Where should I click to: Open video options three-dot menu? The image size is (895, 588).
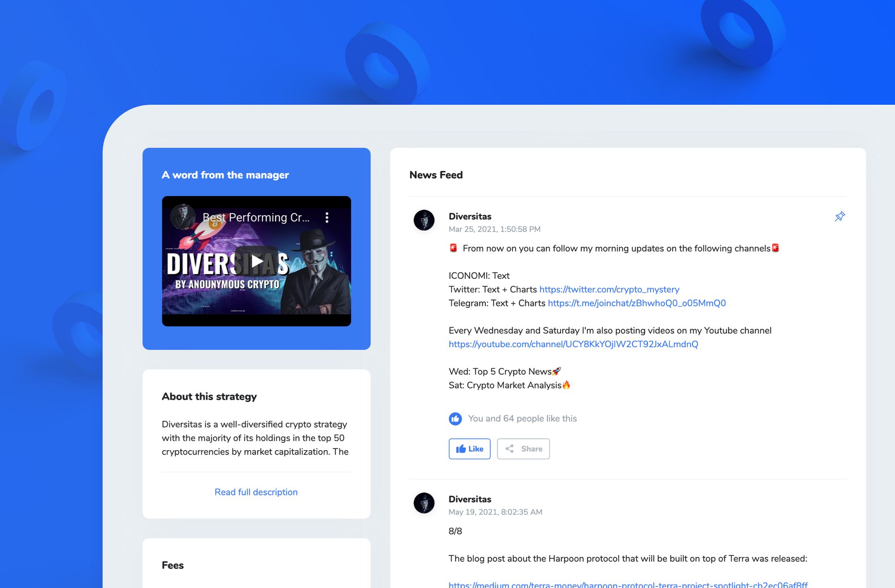point(327,217)
